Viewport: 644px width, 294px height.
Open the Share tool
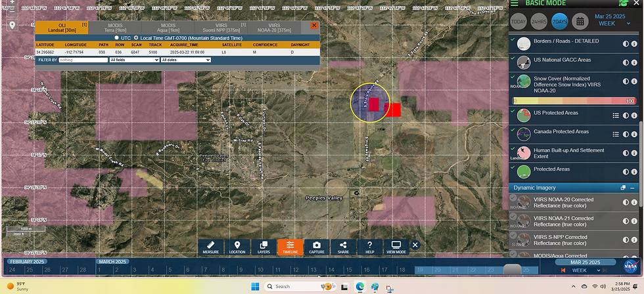click(x=343, y=247)
